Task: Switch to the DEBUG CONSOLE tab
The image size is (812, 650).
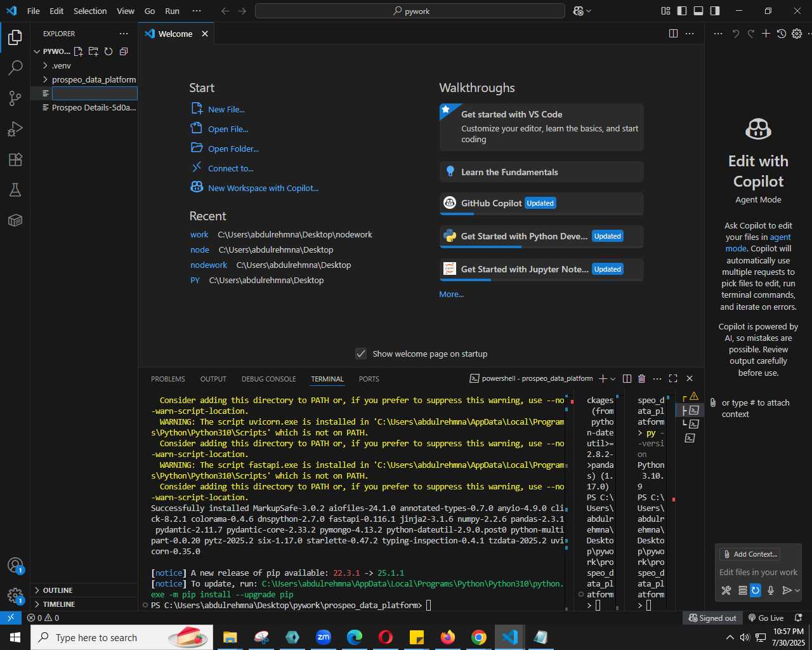Action: click(x=268, y=379)
